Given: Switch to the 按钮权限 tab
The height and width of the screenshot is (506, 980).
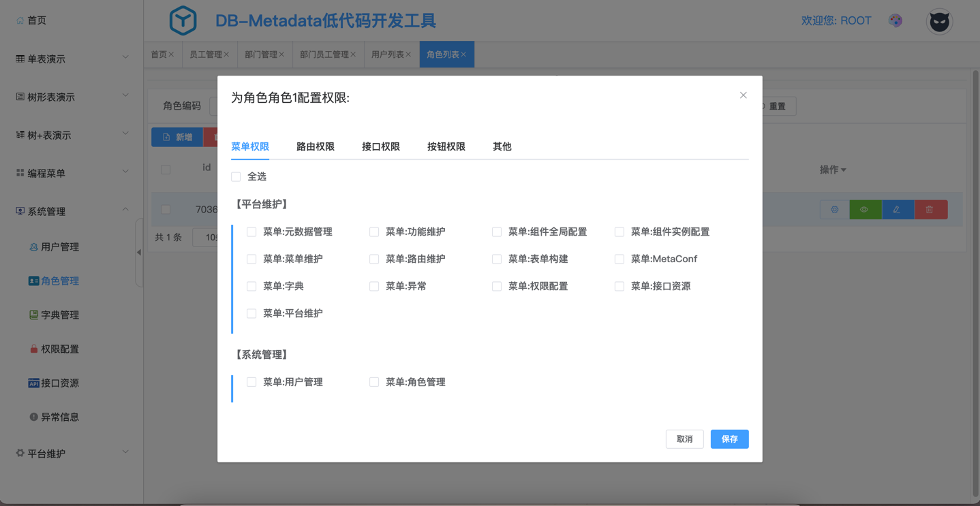Looking at the screenshot, I should [x=446, y=146].
